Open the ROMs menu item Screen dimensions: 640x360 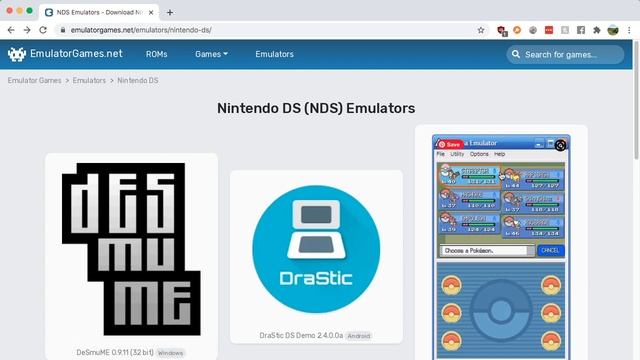[157, 54]
